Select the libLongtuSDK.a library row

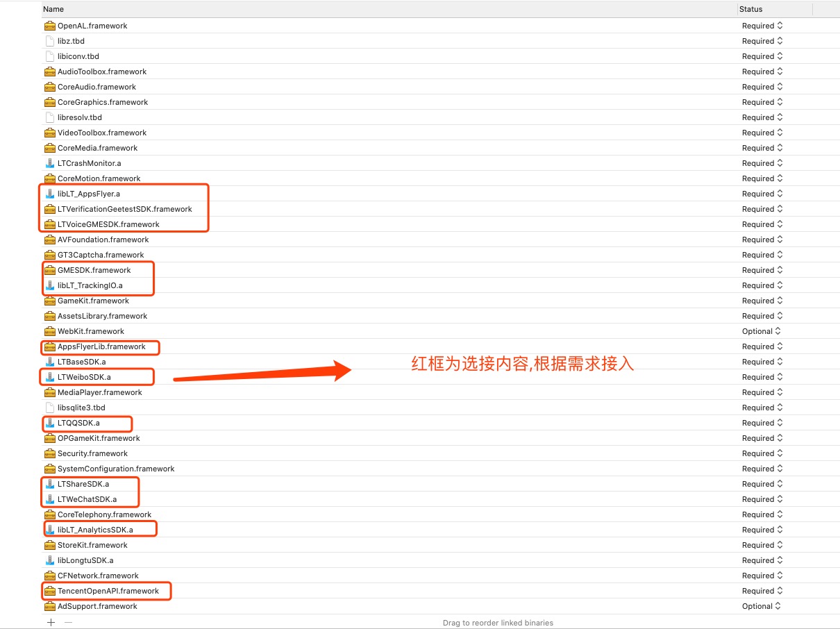85,560
